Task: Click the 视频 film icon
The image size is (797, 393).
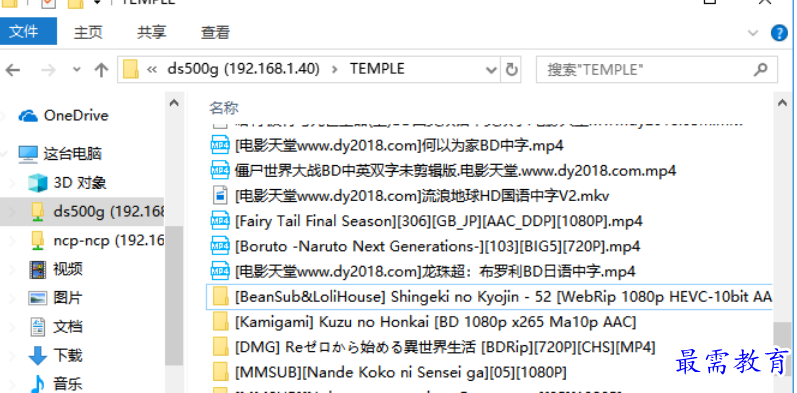Action: [38, 269]
